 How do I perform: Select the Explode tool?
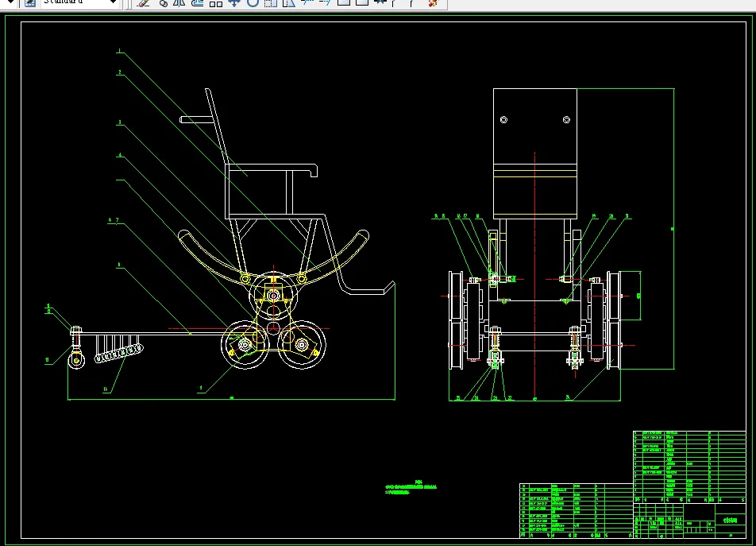click(x=433, y=3)
